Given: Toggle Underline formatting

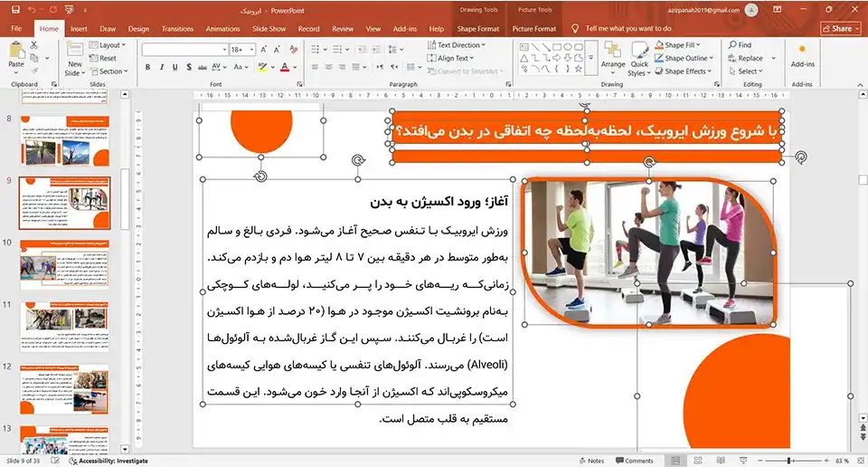Looking at the screenshot, I should point(175,67).
